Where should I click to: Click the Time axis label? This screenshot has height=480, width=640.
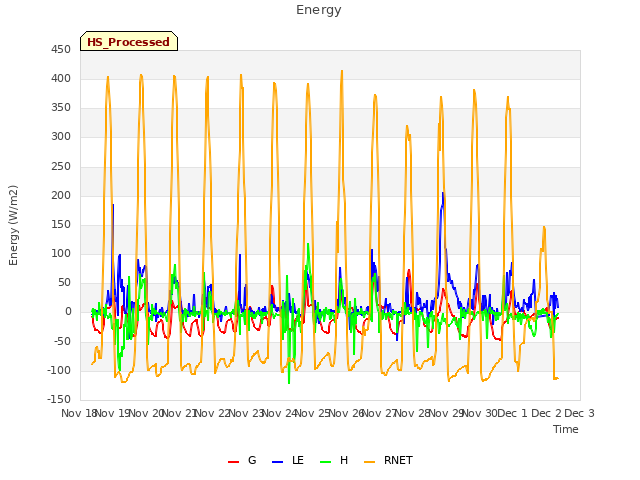coord(566,429)
